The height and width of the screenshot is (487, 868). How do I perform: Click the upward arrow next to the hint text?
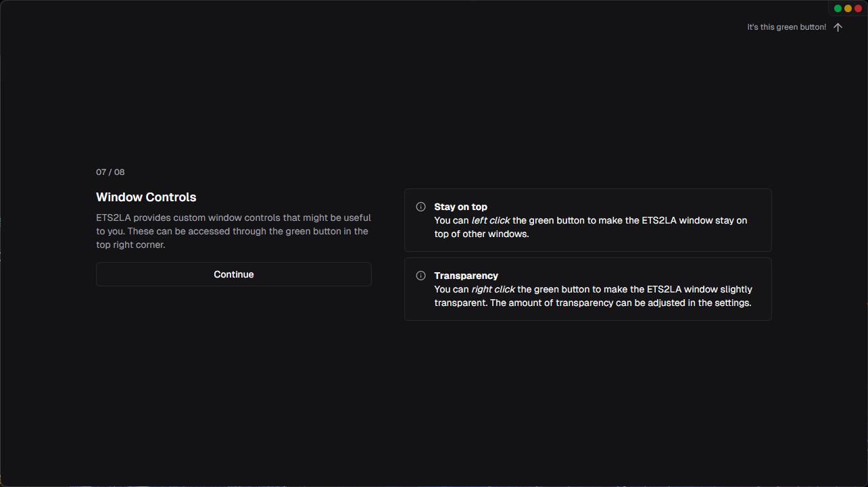point(838,27)
